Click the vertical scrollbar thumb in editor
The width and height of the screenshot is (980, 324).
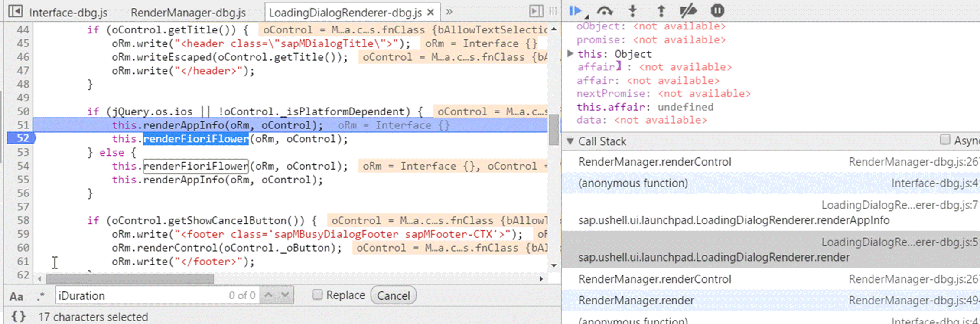[x=553, y=129]
